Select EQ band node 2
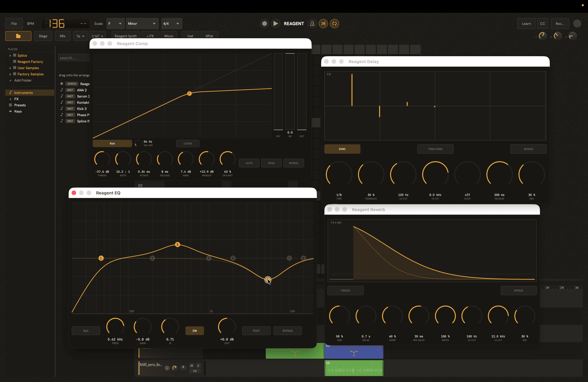The width and height of the screenshot is (588, 382). [x=152, y=258]
